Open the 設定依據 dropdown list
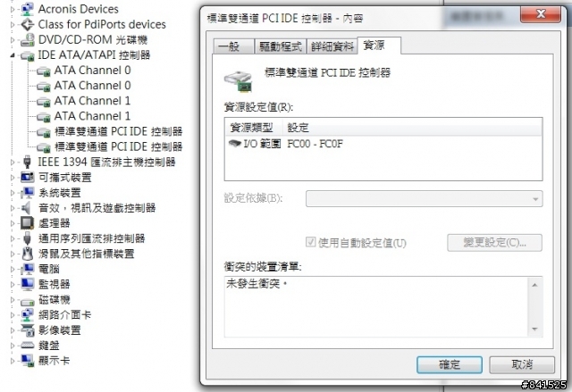Image resolution: width=572 pixels, height=392 pixels. (424, 199)
